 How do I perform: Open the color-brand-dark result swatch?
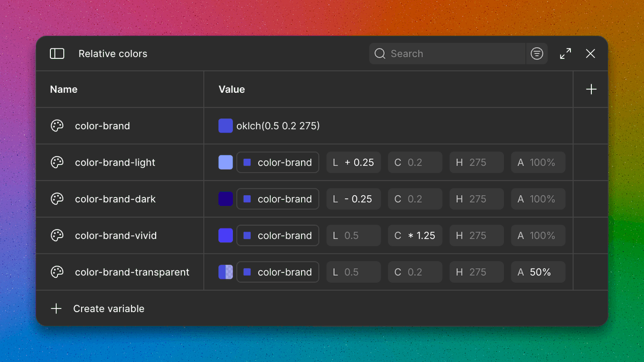(225, 199)
